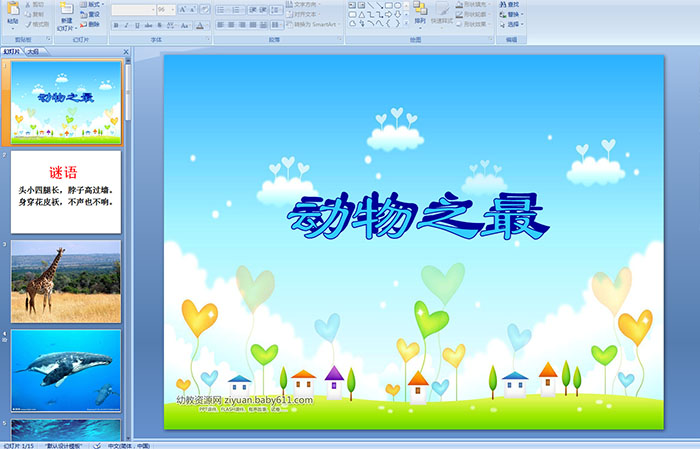Toggle underline text formatting

(135, 25)
